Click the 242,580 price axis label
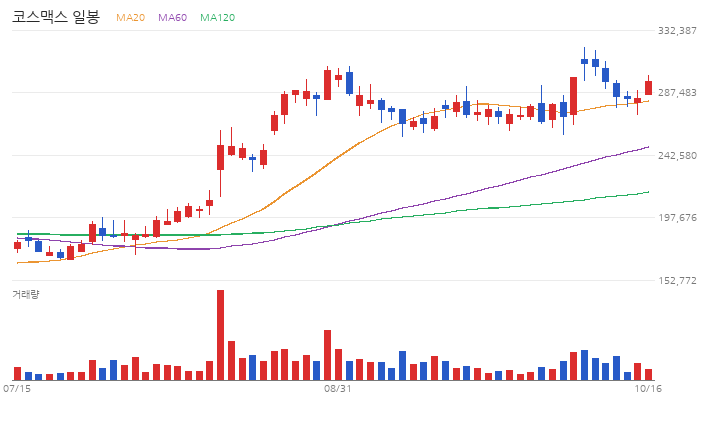The width and height of the screenshot is (720, 440). coord(677,155)
